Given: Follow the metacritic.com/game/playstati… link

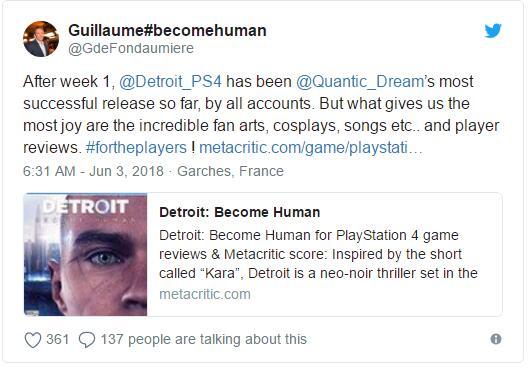Looking at the screenshot, I should tap(310, 147).
